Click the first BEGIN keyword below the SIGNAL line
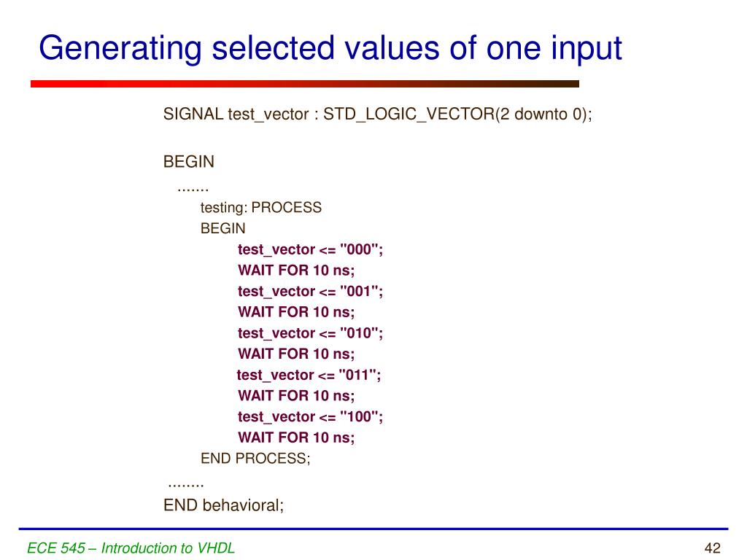 [x=188, y=161]
